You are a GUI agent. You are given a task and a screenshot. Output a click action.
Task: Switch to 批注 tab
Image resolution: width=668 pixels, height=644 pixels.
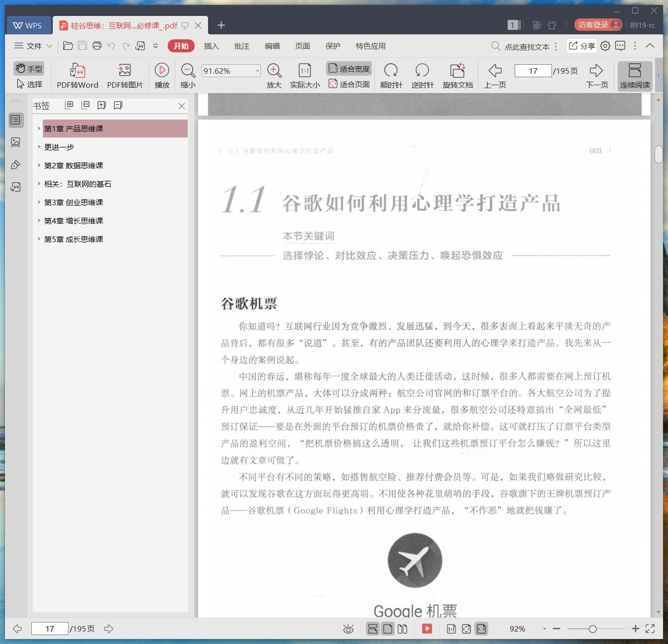coord(241,46)
